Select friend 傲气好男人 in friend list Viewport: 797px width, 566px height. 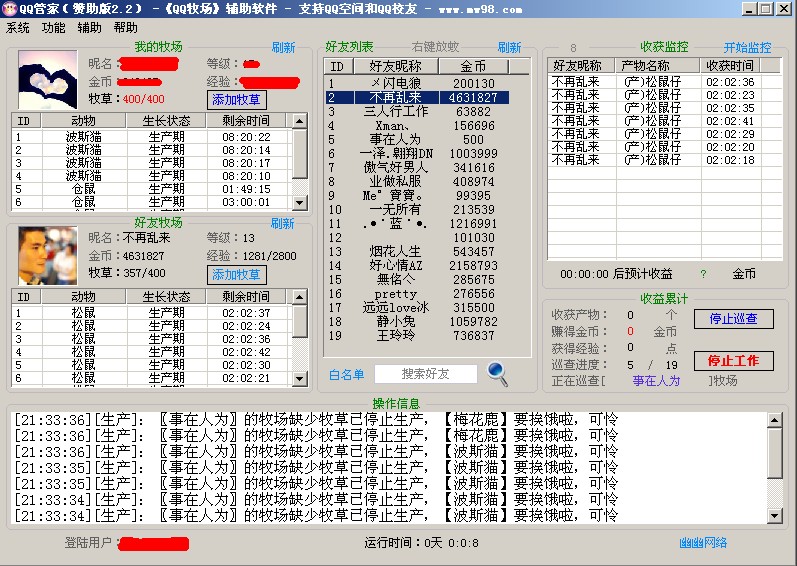coord(417,168)
